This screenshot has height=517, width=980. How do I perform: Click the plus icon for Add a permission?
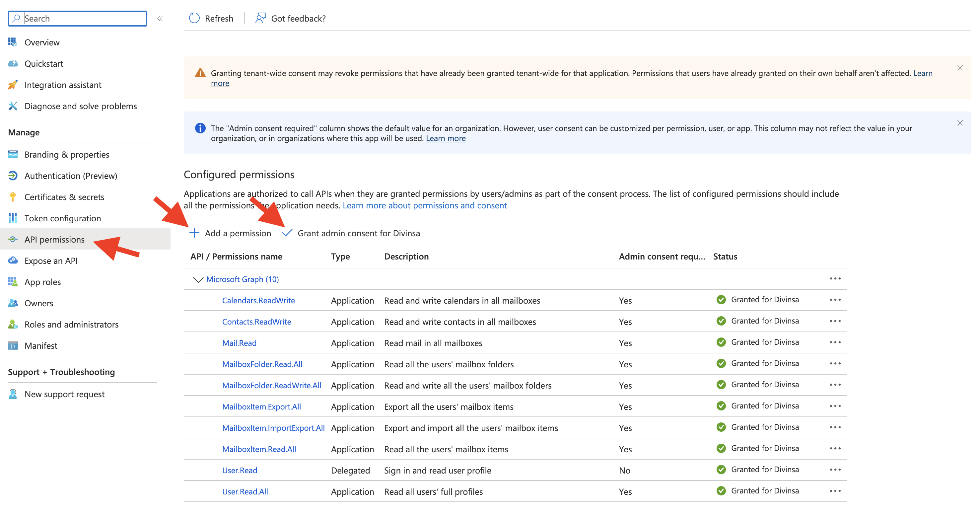pos(194,233)
